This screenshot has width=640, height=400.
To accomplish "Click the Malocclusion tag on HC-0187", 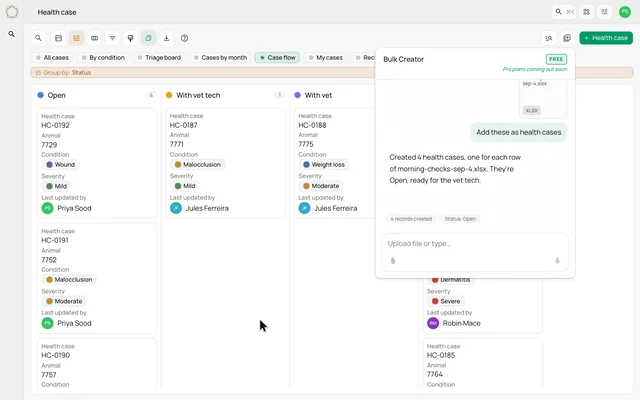I will (198, 164).
